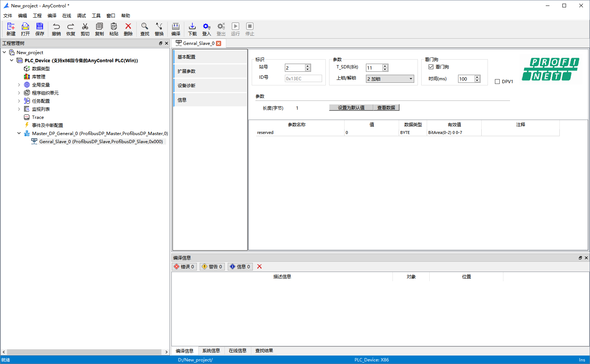590x364 pixels.
Task: Increase the 时间(ms) value with the up arrow
Action: coord(477,77)
